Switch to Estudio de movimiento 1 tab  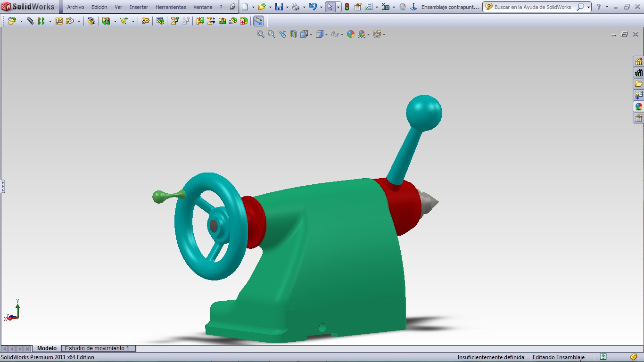(x=99, y=348)
